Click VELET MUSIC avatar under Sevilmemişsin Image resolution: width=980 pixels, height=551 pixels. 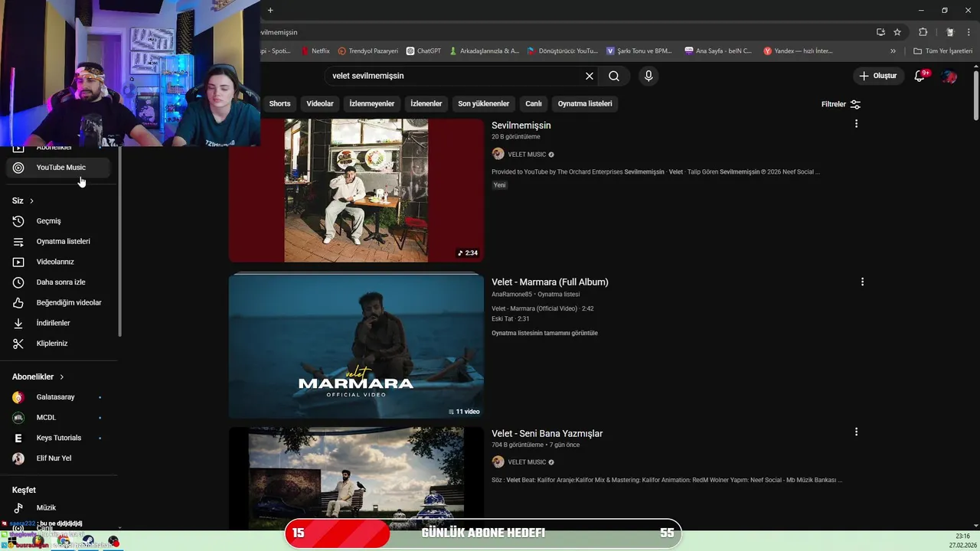tap(498, 154)
